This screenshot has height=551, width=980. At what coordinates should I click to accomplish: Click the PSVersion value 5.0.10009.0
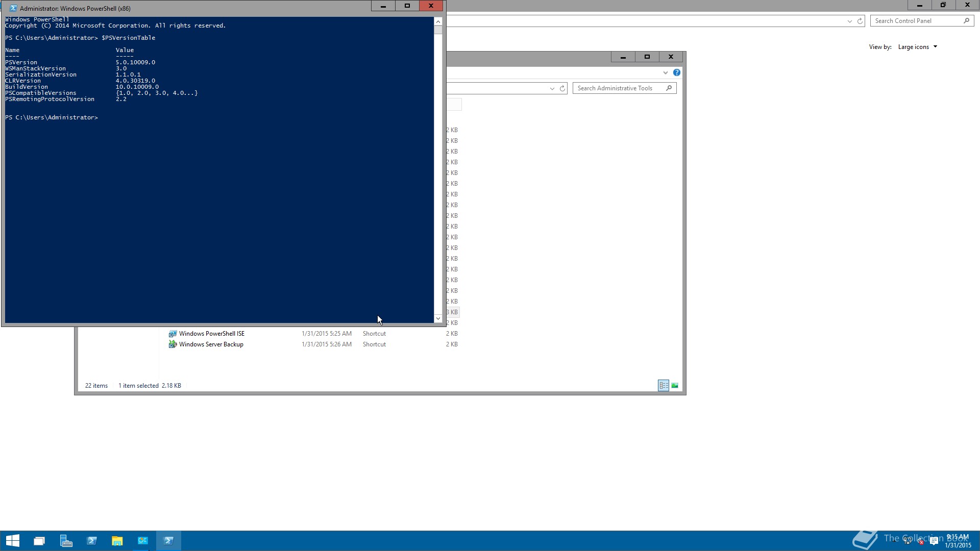[135, 62]
